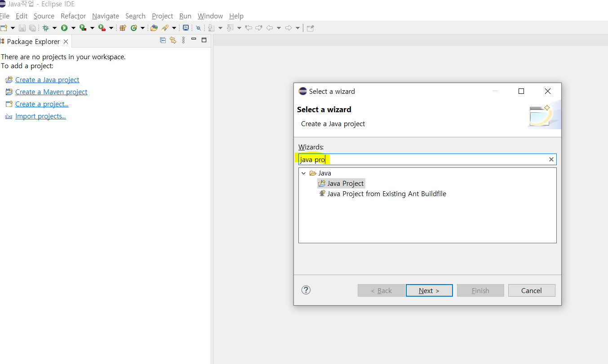Clear the Wizards filter with X
Screen dimensions: 608x364
[x=551, y=159]
